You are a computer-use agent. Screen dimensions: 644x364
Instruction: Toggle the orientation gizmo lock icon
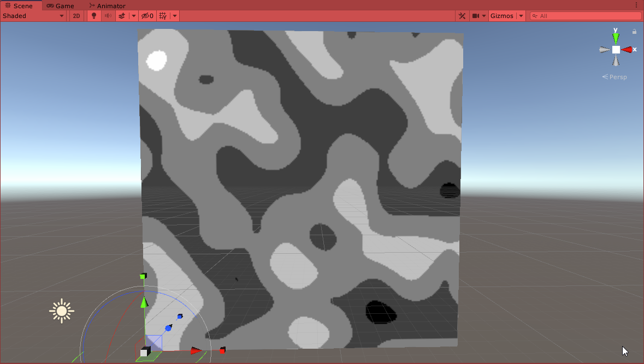(x=634, y=31)
